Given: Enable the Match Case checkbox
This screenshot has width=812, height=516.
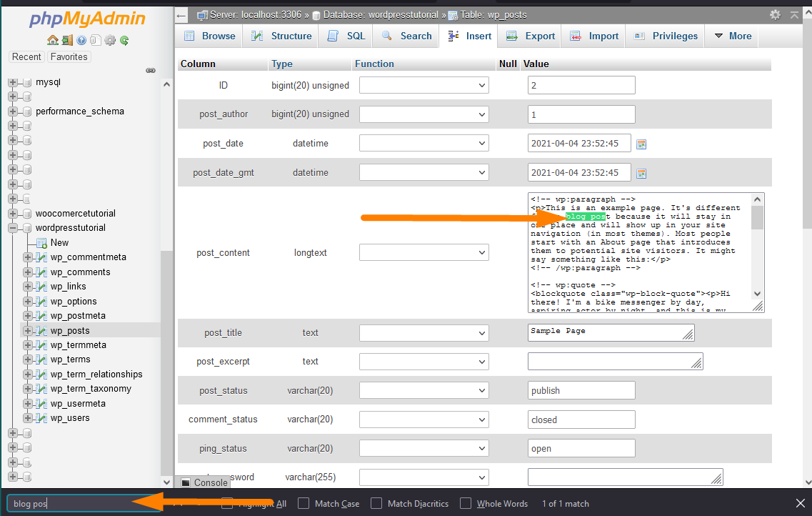Looking at the screenshot, I should pos(304,504).
